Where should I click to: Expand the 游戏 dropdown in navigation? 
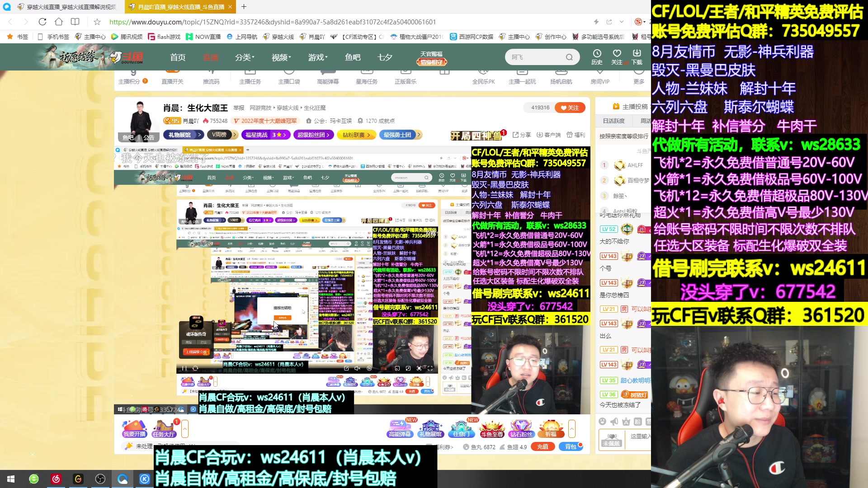pos(318,57)
